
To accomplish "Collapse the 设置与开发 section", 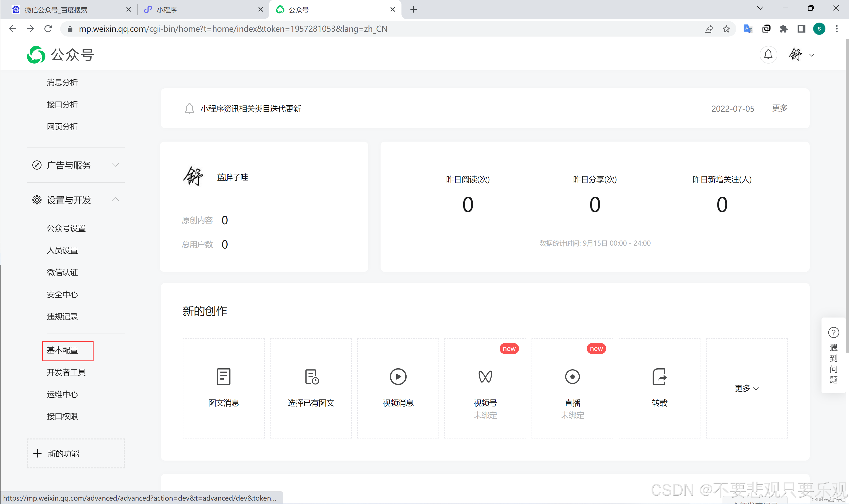I will click(116, 199).
